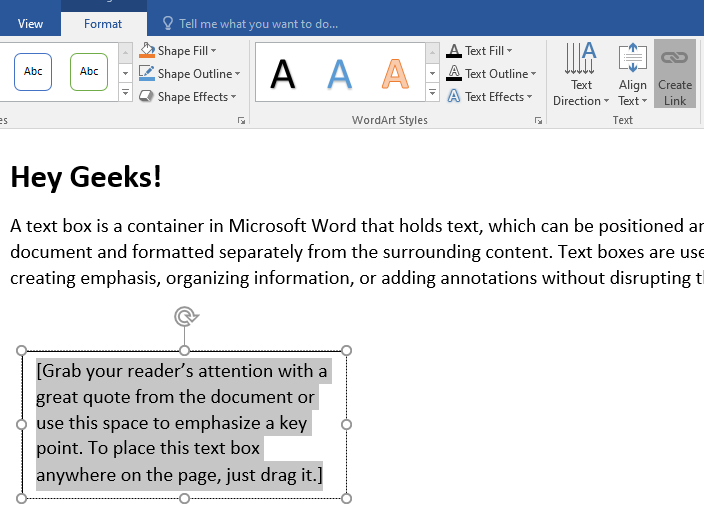
Task: Apply the blue outlined Abc shape style
Action: point(33,71)
